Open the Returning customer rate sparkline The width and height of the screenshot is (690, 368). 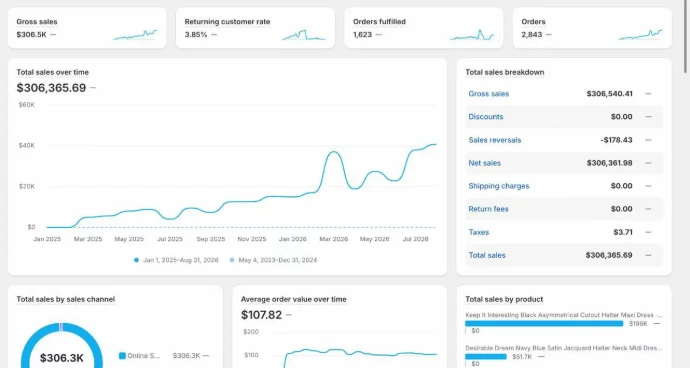pyautogui.click(x=304, y=35)
